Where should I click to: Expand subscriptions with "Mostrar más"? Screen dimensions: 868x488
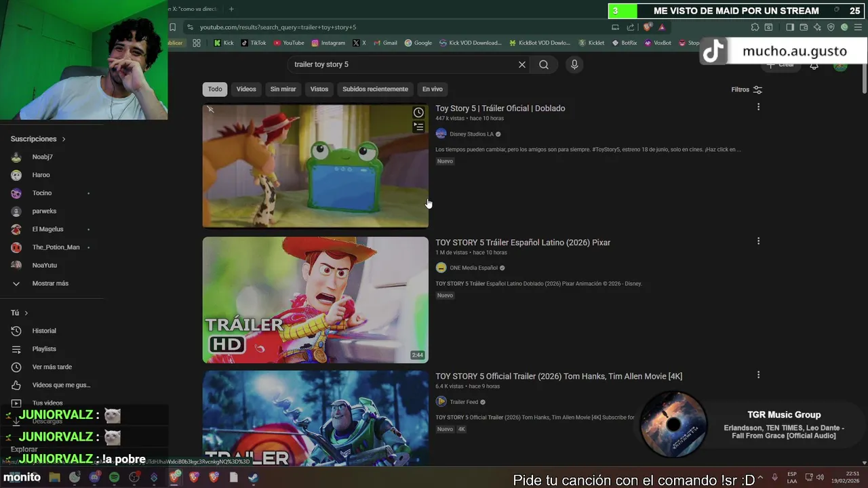click(x=50, y=283)
